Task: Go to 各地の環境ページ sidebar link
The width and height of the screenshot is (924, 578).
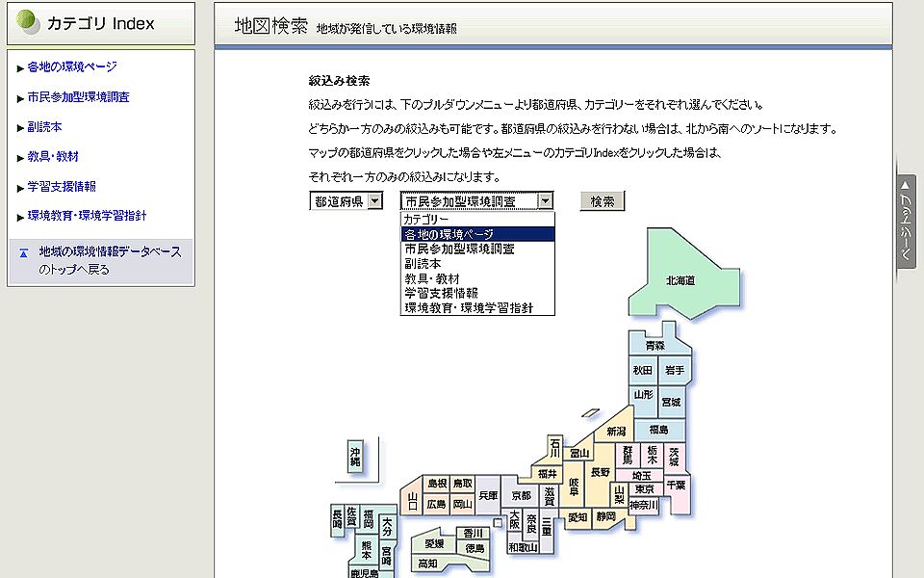Action: point(72,67)
